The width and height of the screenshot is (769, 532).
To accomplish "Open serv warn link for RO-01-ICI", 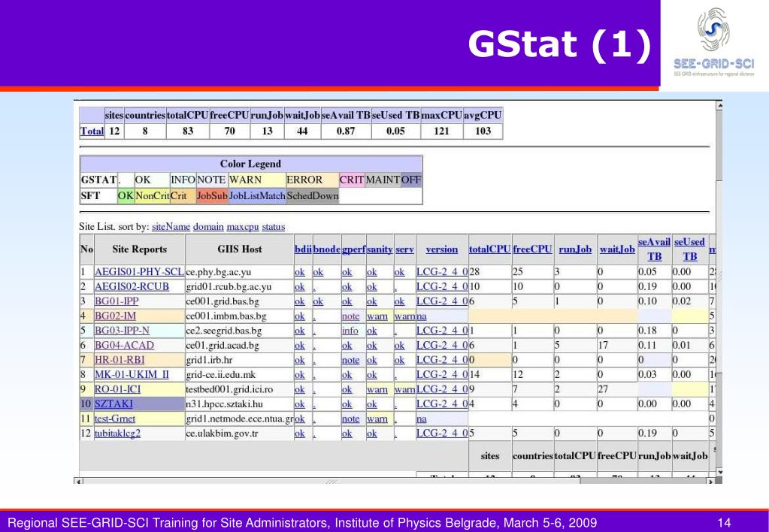I will point(405,390).
